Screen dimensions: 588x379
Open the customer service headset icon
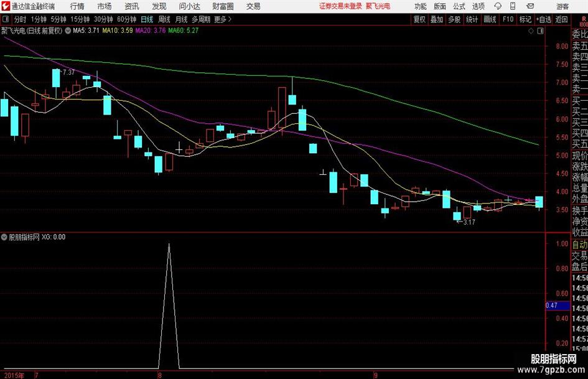point(498,6)
